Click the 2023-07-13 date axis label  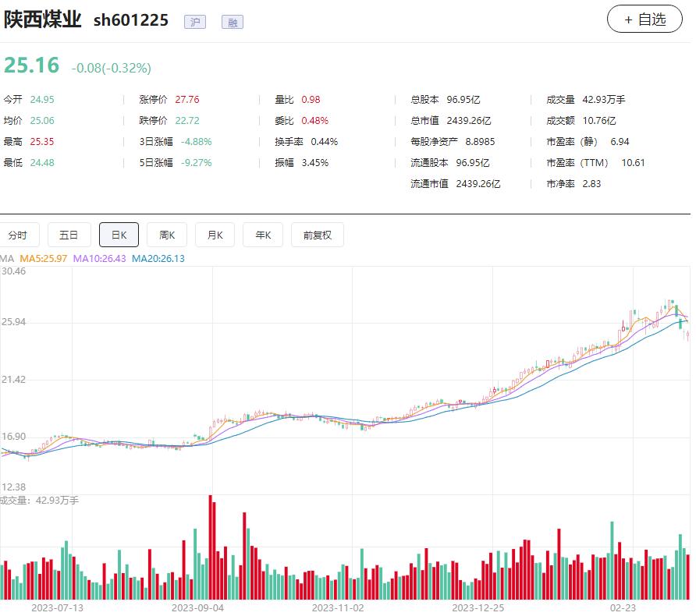[57, 607]
